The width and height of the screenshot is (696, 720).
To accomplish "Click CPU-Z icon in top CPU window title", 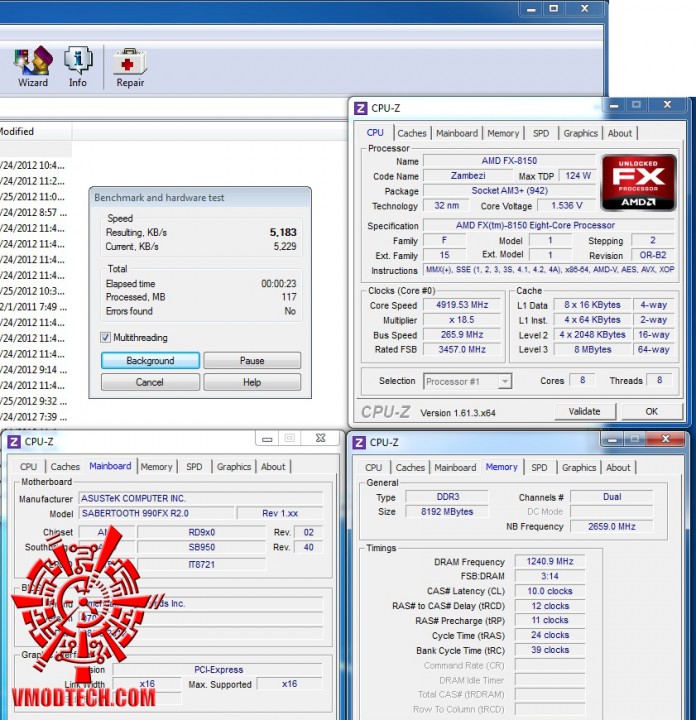I will tap(360, 108).
